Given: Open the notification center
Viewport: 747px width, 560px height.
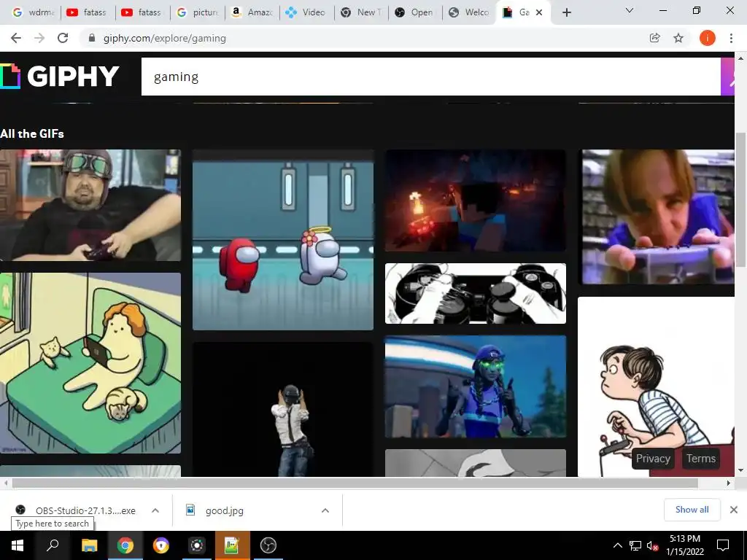Looking at the screenshot, I should point(723,545).
